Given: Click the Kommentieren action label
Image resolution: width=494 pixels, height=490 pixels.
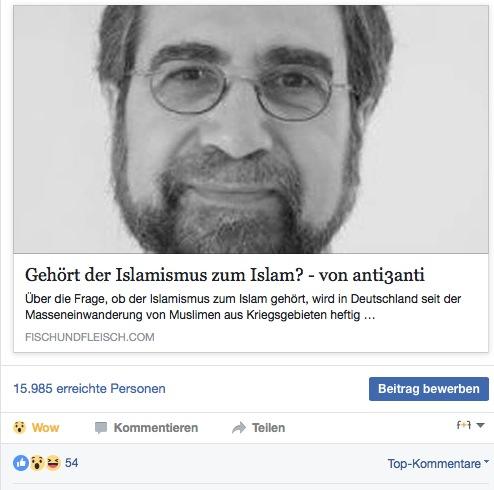Looking at the screenshot, I should tap(156, 428).
